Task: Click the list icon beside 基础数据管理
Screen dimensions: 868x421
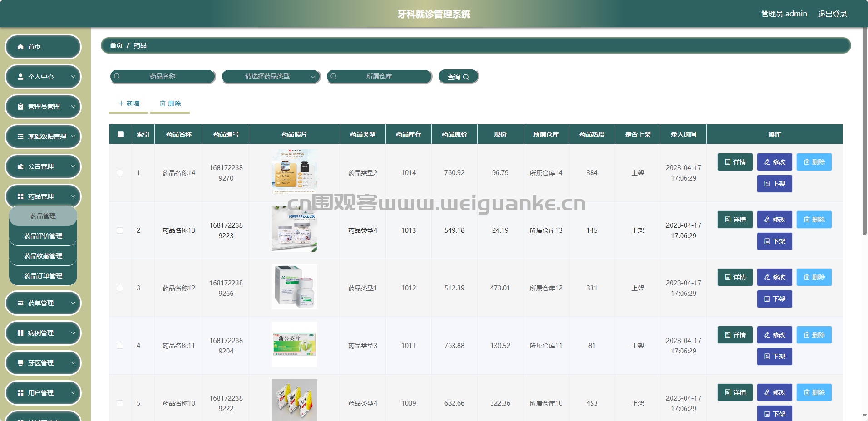Action: click(x=20, y=137)
